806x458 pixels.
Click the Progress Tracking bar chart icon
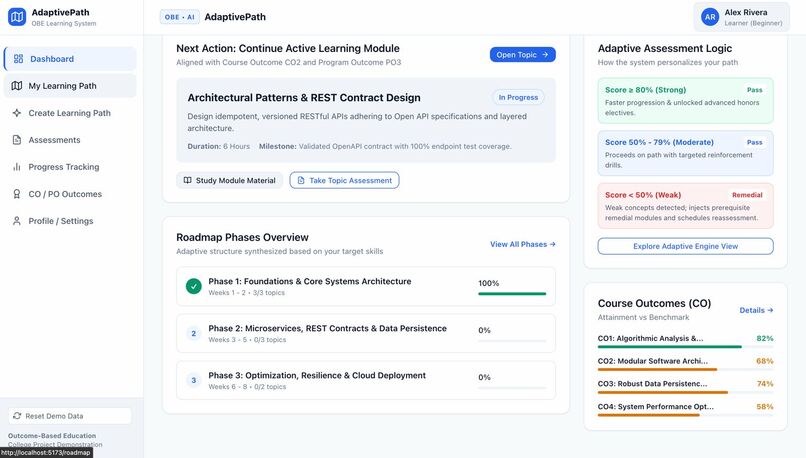tap(17, 167)
